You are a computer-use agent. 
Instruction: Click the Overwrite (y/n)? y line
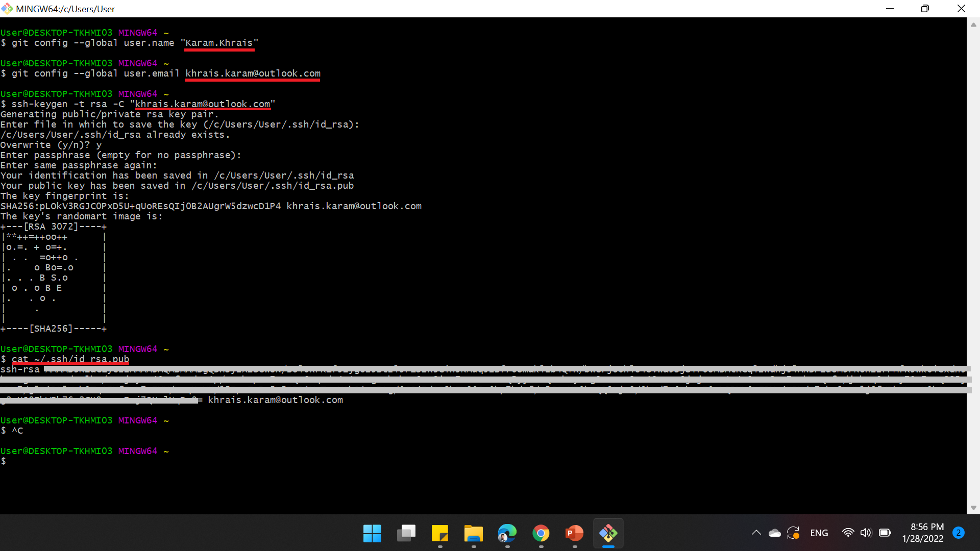pos(51,145)
